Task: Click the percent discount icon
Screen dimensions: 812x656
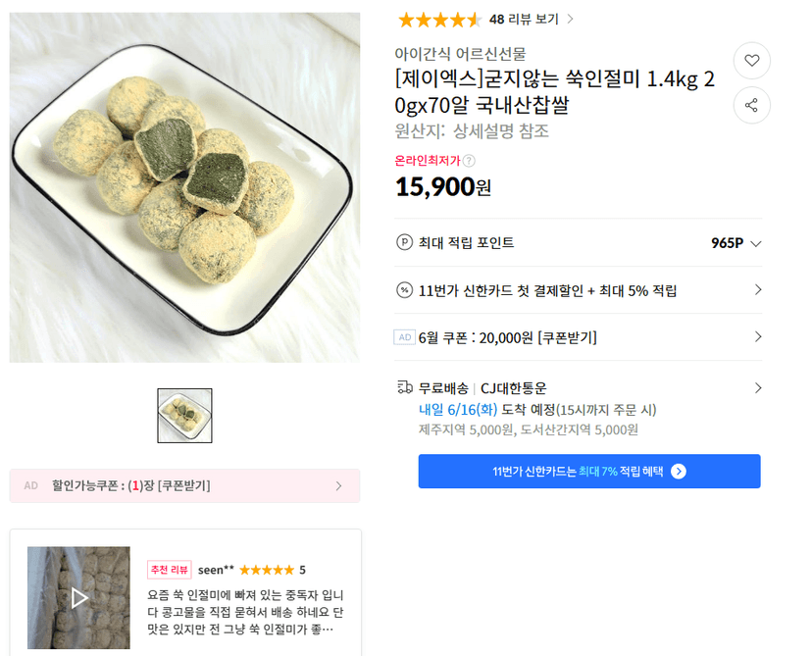Action: pos(404,290)
